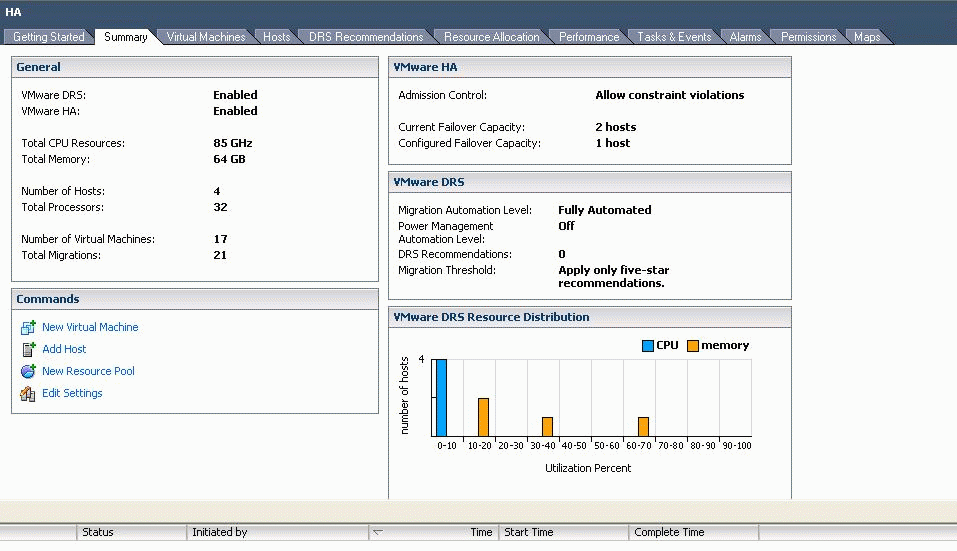Open the Getting Started tab
This screenshot has width=957, height=551.
49,37
